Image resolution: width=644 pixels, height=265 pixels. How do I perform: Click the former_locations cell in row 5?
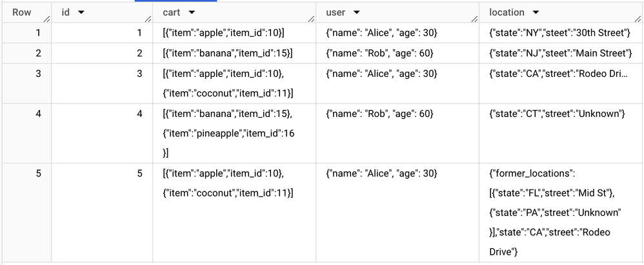(561, 213)
